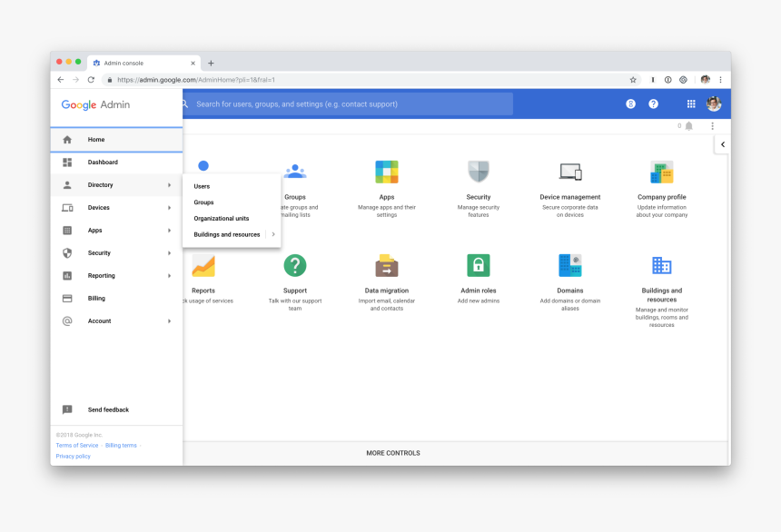Open Support question mark icon
Viewport: 781px width, 532px height.
pyautogui.click(x=295, y=265)
